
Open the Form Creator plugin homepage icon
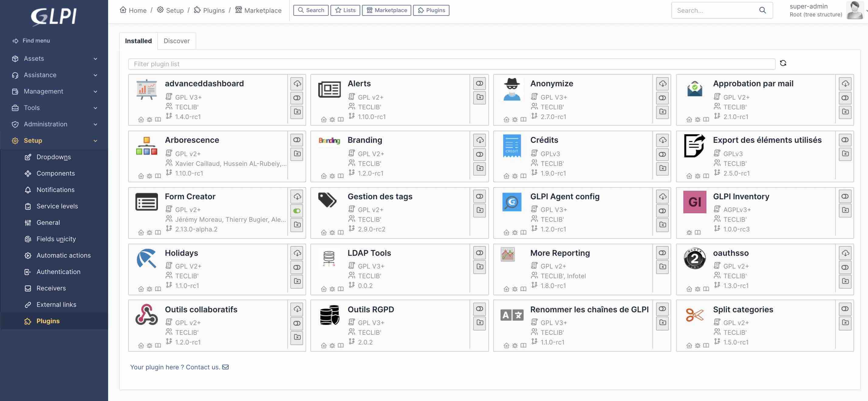[141, 232]
